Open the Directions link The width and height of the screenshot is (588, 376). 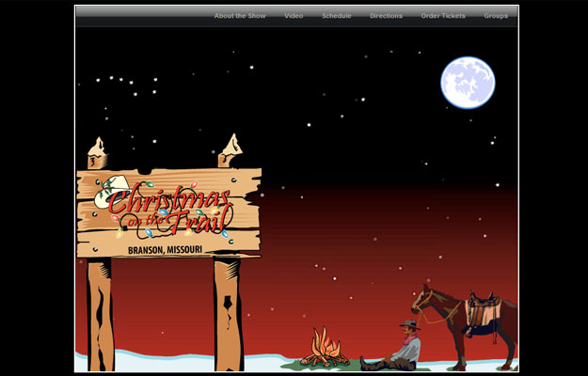pos(386,16)
